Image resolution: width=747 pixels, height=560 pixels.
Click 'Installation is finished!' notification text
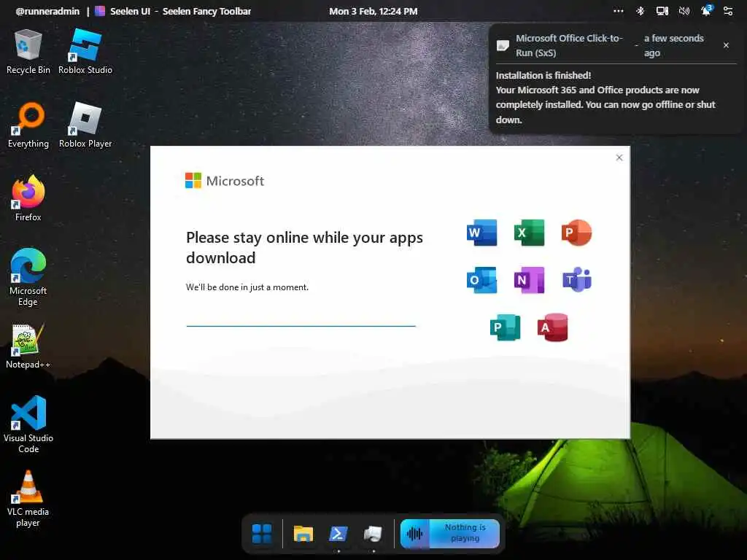point(543,75)
